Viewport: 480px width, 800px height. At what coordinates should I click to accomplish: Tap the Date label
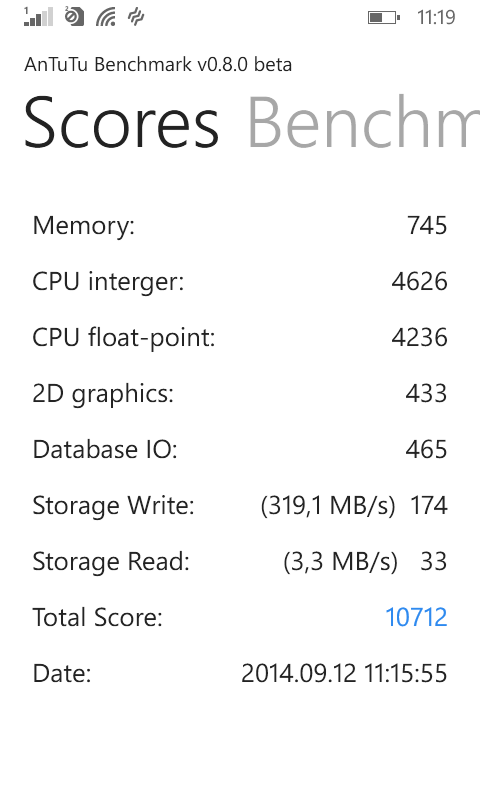pos(62,673)
